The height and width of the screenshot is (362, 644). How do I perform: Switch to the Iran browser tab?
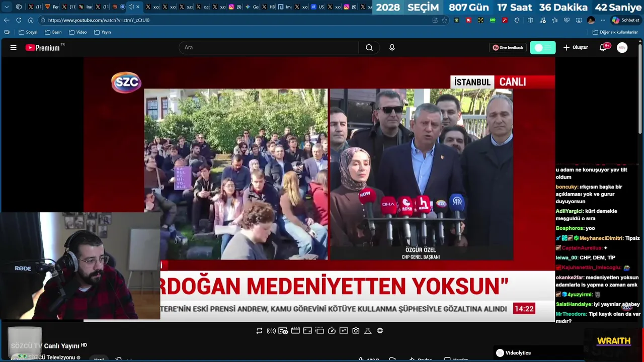pos(86,7)
